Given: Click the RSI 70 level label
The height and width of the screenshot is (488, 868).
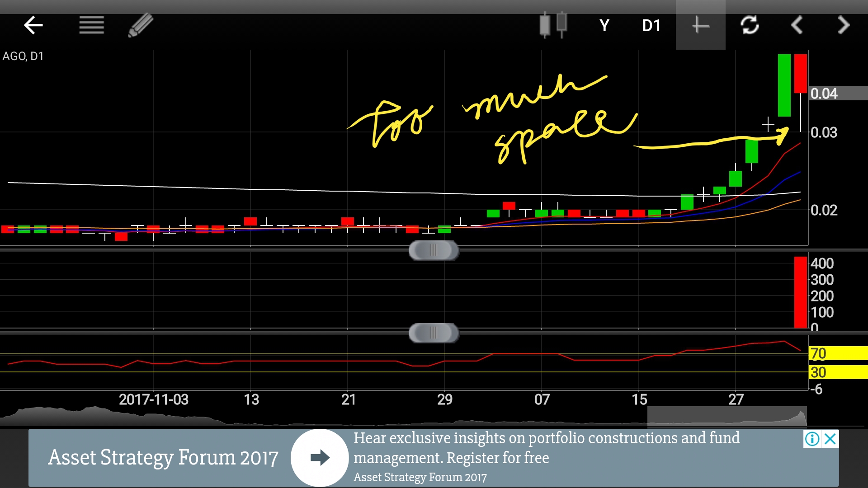Looking at the screenshot, I should [x=838, y=353].
